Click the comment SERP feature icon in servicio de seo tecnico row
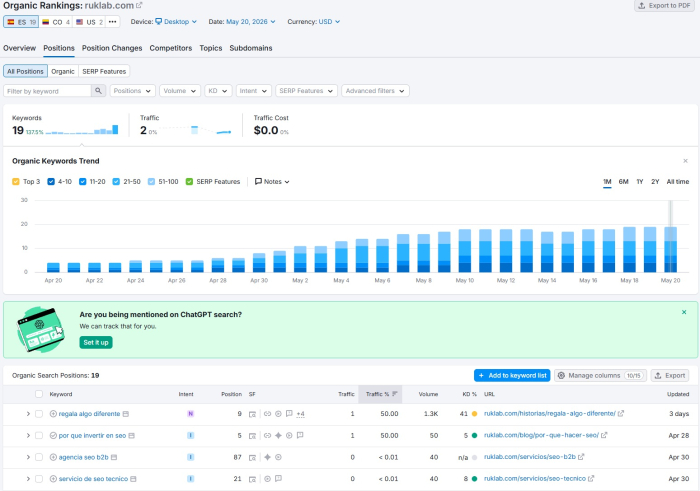 pos(278,479)
